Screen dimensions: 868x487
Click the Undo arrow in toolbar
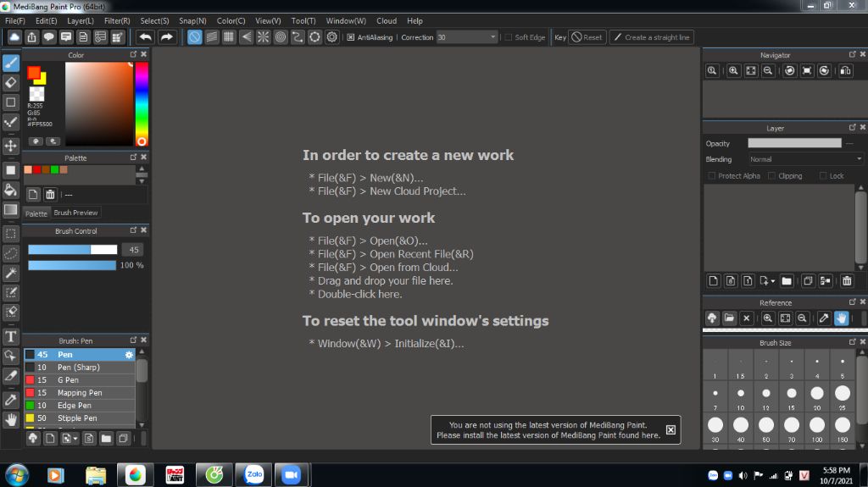pyautogui.click(x=145, y=37)
